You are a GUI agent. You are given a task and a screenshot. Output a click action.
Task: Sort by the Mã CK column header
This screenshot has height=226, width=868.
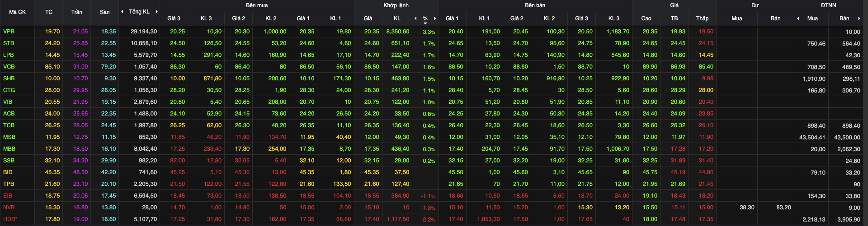(17, 12)
